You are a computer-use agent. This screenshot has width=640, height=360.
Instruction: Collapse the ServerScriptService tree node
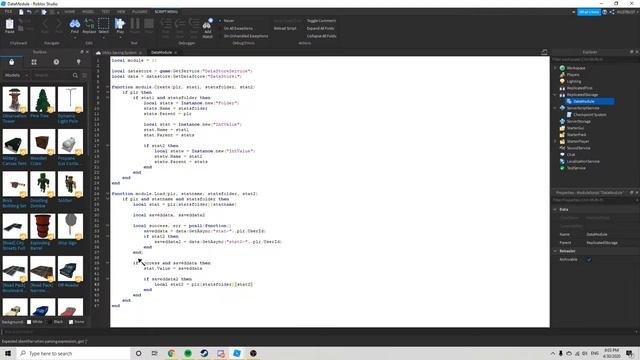(555, 108)
